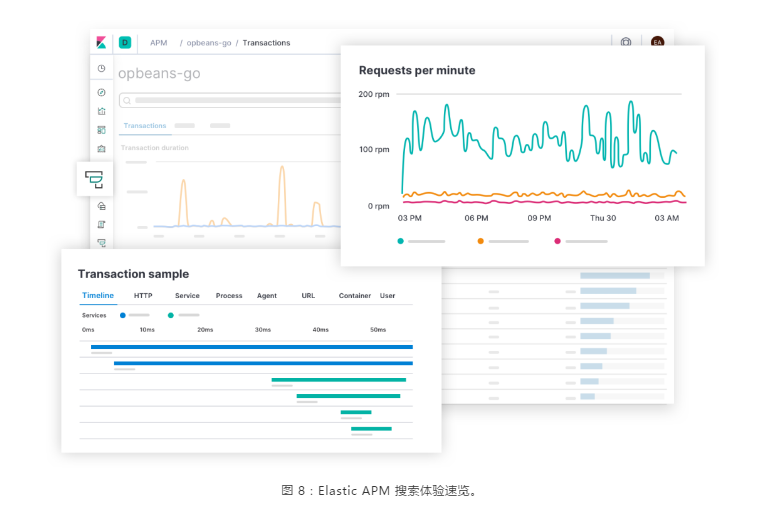Toggle the teal service legend dot
The width and height of the screenshot is (775, 521).
pyautogui.click(x=171, y=315)
